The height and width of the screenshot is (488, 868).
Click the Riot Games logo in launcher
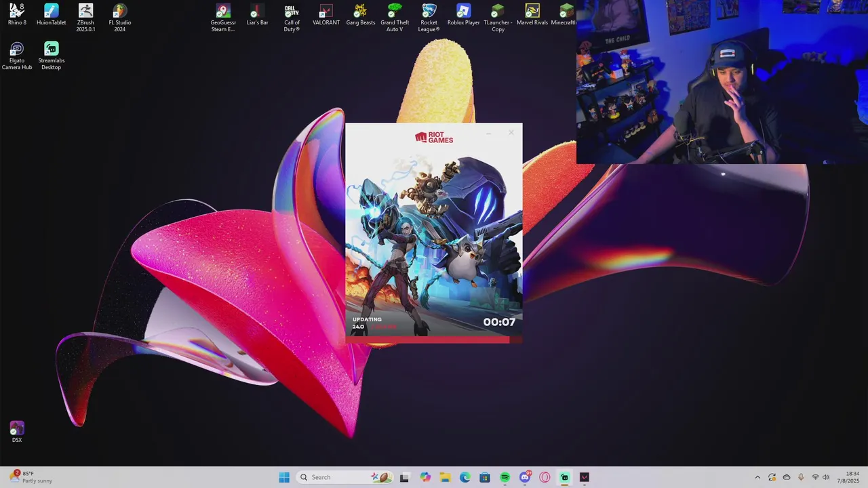click(x=434, y=138)
